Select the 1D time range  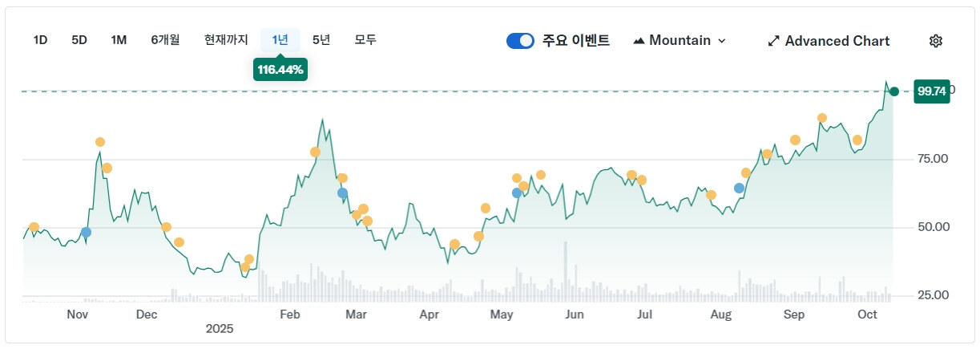[40, 40]
